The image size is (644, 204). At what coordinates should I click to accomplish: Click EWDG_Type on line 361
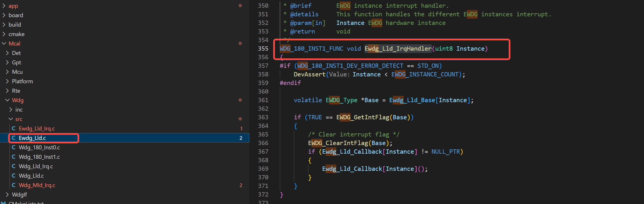coord(341,100)
